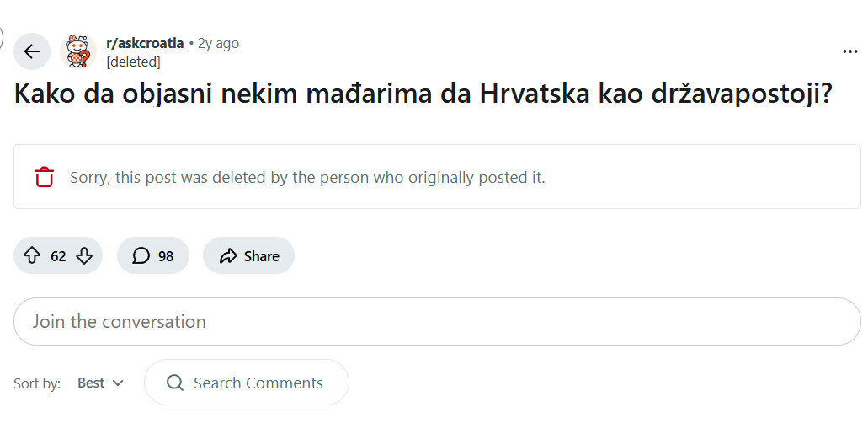Click the 2y ago timestamp
The image size is (868, 434).
pyautogui.click(x=218, y=44)
